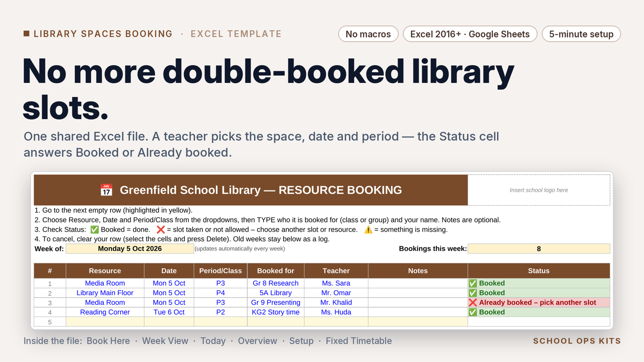Viewport: 644px width, 362px height.
Task: Click the Status column header
Action: tap(539, 271)
